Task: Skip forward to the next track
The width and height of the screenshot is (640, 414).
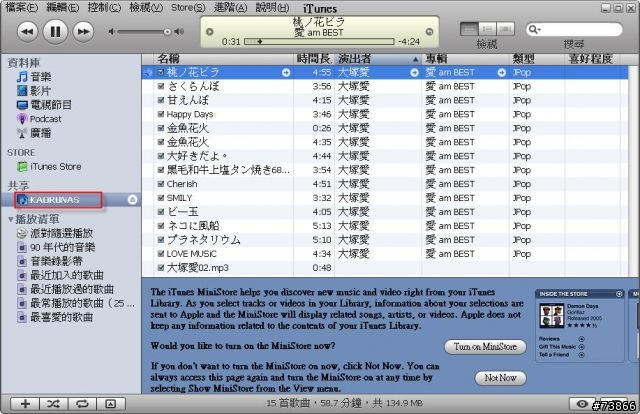Action: tap(83, 31)
